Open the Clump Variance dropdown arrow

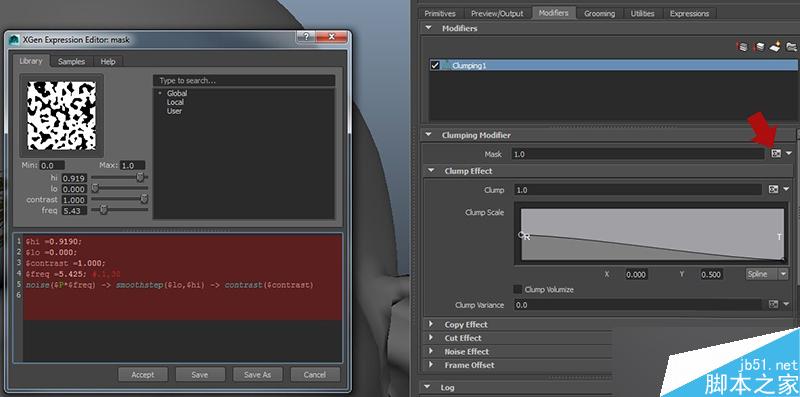pos(787,304)
